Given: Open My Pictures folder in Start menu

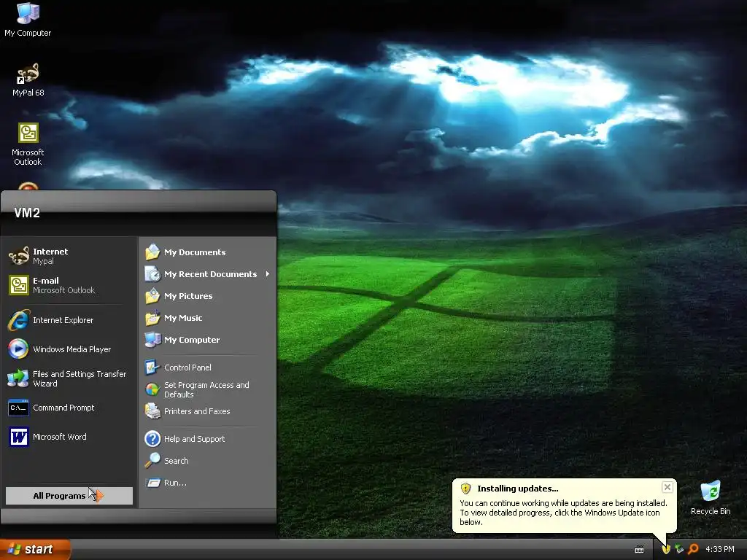Looking at the screenshot, I should [207, 296].
